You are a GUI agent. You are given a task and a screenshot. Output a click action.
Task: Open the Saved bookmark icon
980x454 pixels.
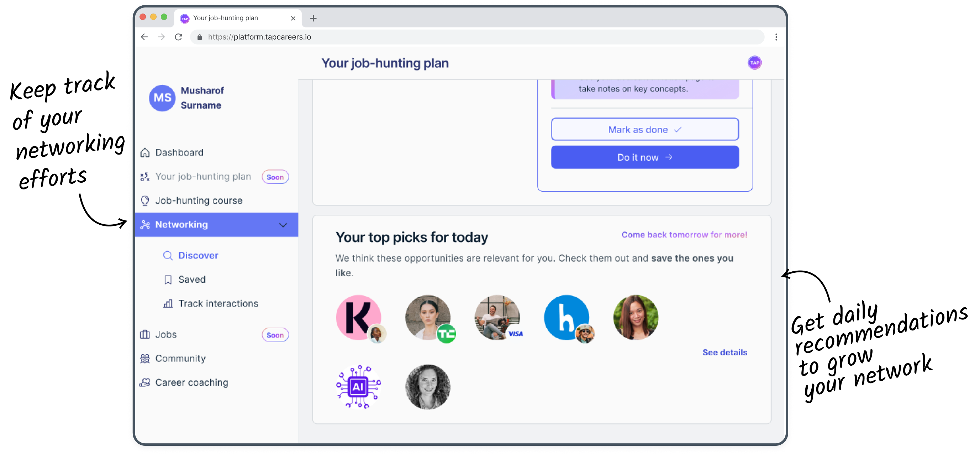[x=168, y=280]
